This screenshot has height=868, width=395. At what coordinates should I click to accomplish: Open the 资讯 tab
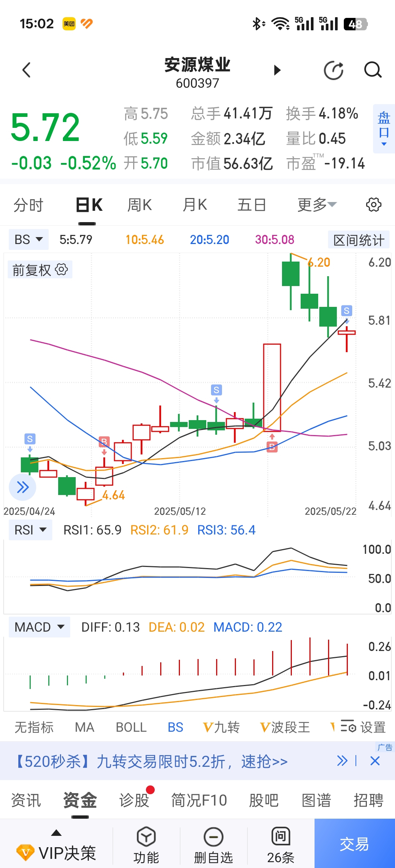point(26,800)
